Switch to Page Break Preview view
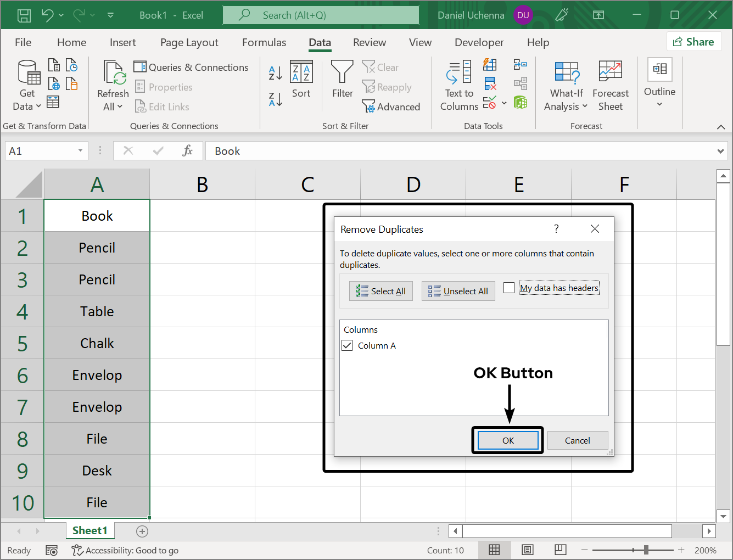 (x=560, y=550)
